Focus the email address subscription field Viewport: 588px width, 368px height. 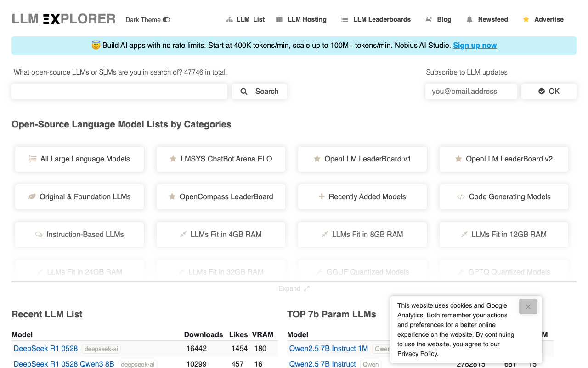pos(471,92)
